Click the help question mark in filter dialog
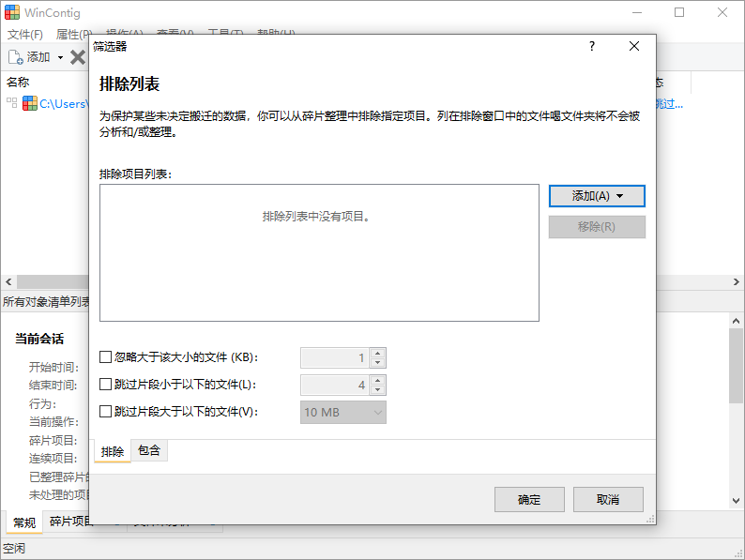Image resolution: width=745 pixels, height=560 pixels. 591,46
